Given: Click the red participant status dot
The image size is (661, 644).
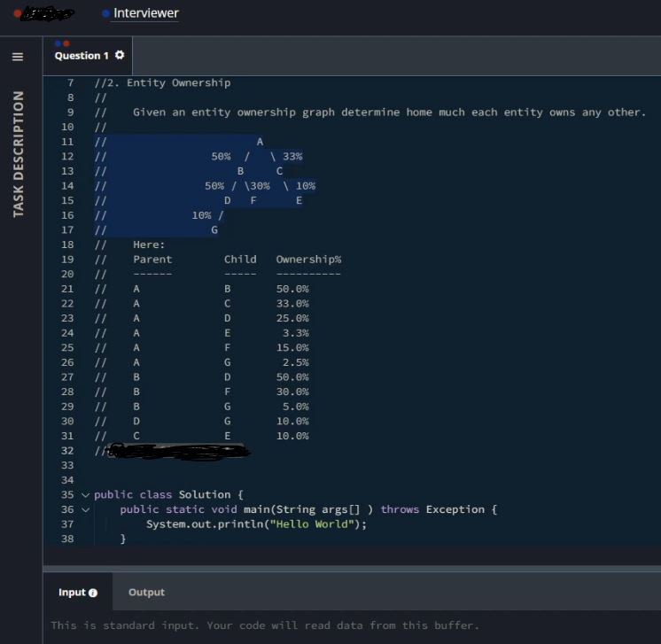Looking at the screenshot, I should click(x=18, y=13).
